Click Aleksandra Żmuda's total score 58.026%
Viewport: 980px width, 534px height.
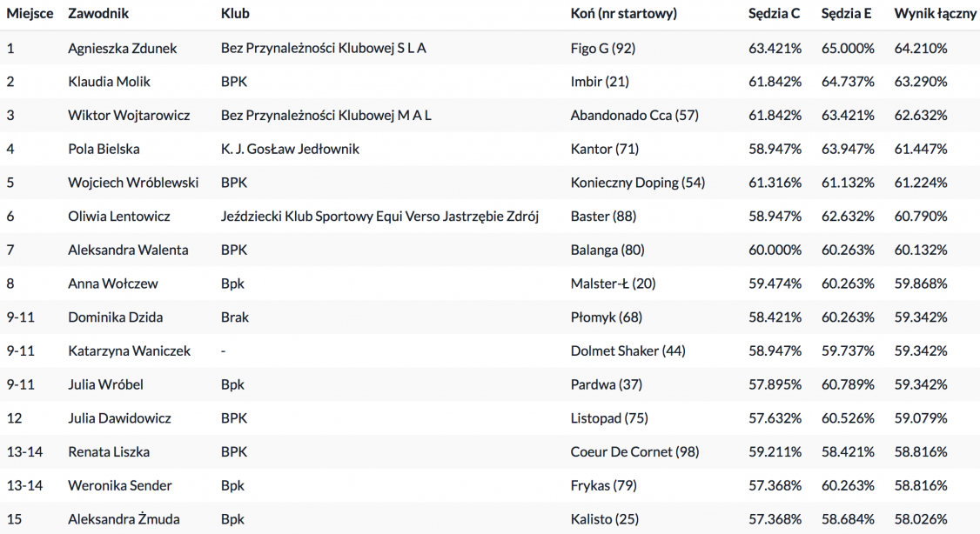pyautogui.click(x=921, y=520)
